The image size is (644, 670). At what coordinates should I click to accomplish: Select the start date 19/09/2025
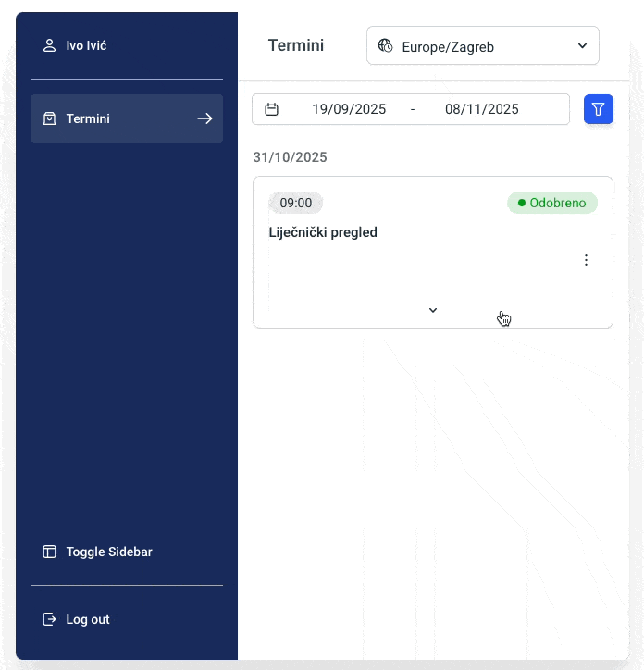349,109
